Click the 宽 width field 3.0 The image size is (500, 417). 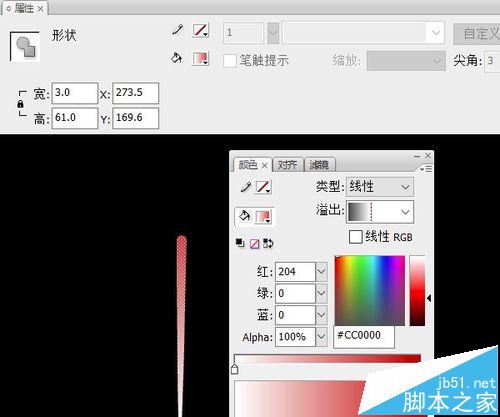coord(75,93)
